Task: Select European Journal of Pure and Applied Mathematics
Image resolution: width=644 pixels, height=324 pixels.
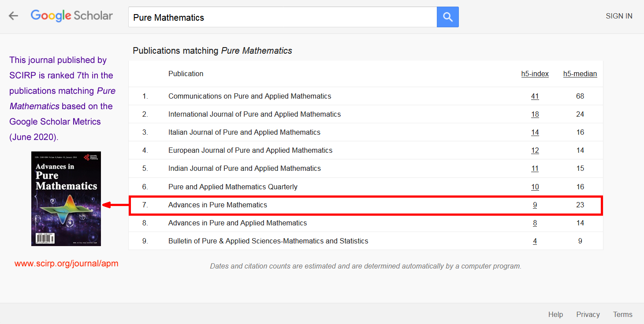Action: (x=250, y=151)
